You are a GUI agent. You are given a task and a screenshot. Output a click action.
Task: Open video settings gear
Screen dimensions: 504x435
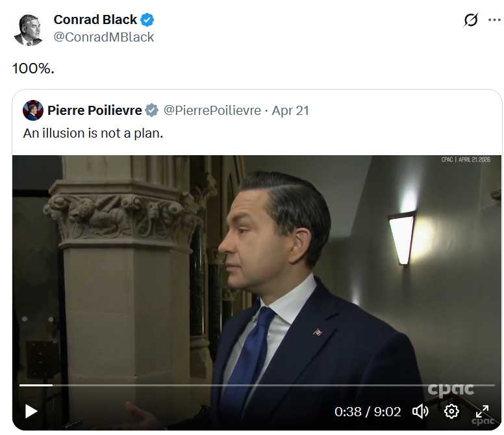click(451, 411)
